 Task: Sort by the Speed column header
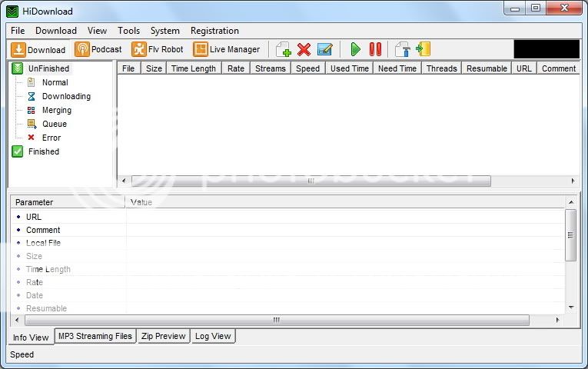coord(308,68)
